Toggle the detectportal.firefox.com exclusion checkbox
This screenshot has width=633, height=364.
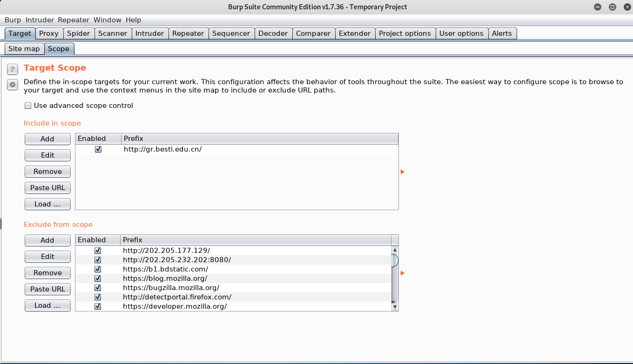(98, 297)
